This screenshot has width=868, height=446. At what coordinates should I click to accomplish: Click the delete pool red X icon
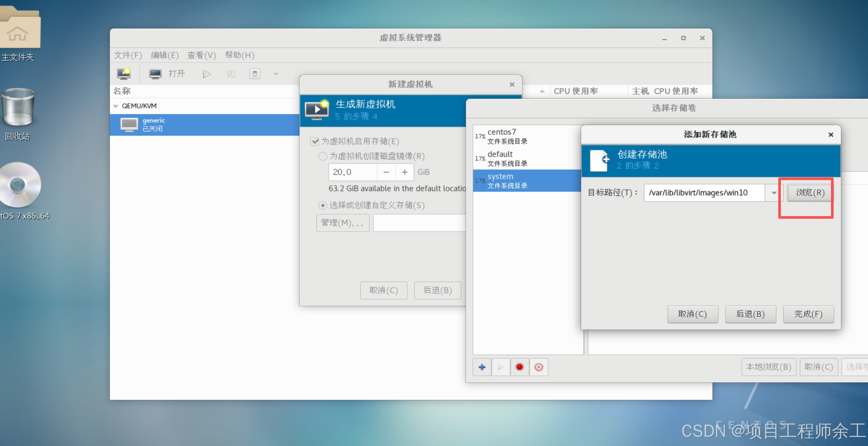[538, 367]
